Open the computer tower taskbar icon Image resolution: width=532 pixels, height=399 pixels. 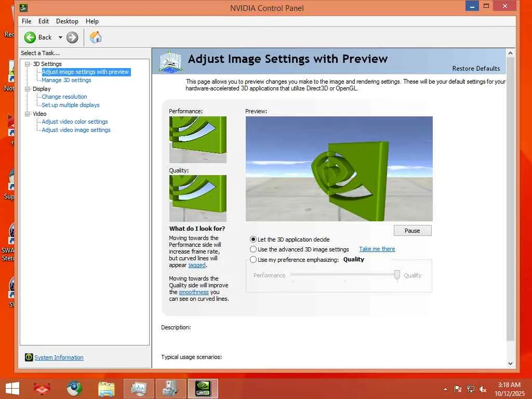[x=170, y=389]
